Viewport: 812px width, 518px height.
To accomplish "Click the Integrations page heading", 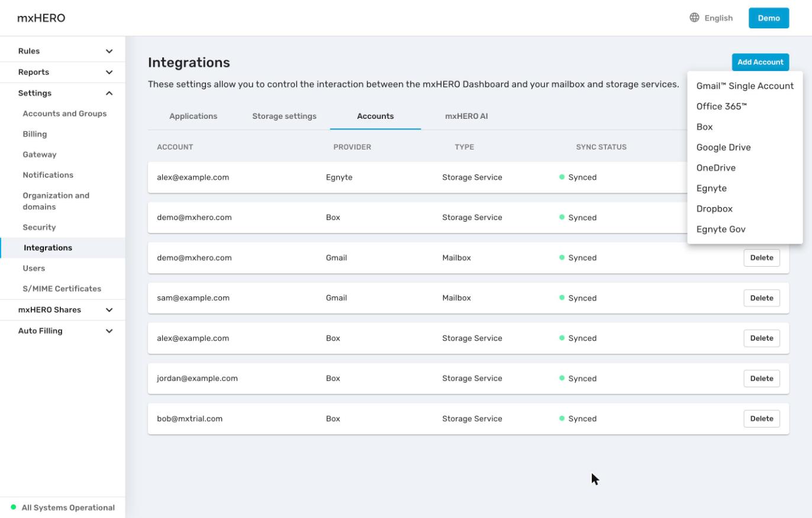I will click(189, 63).
